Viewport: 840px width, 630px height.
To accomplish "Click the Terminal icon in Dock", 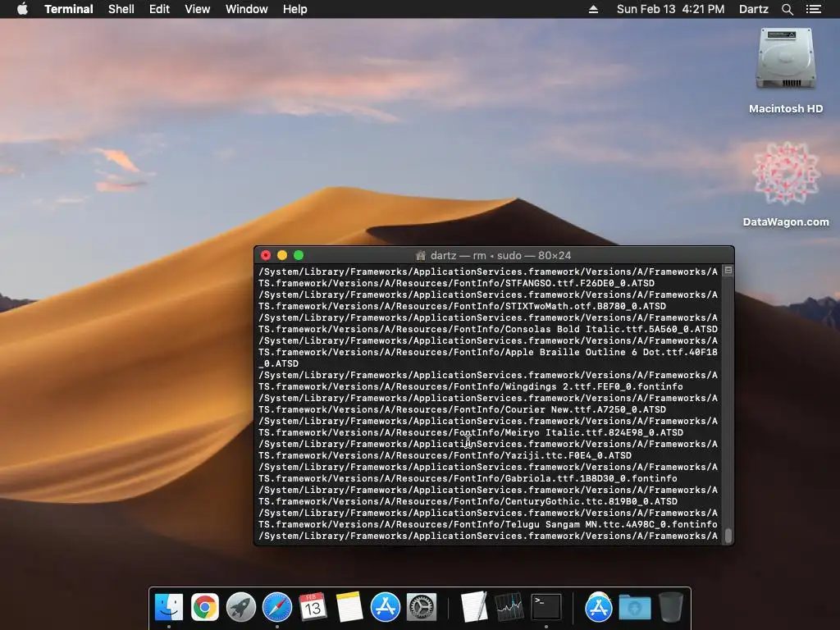I will click(546, 607).
